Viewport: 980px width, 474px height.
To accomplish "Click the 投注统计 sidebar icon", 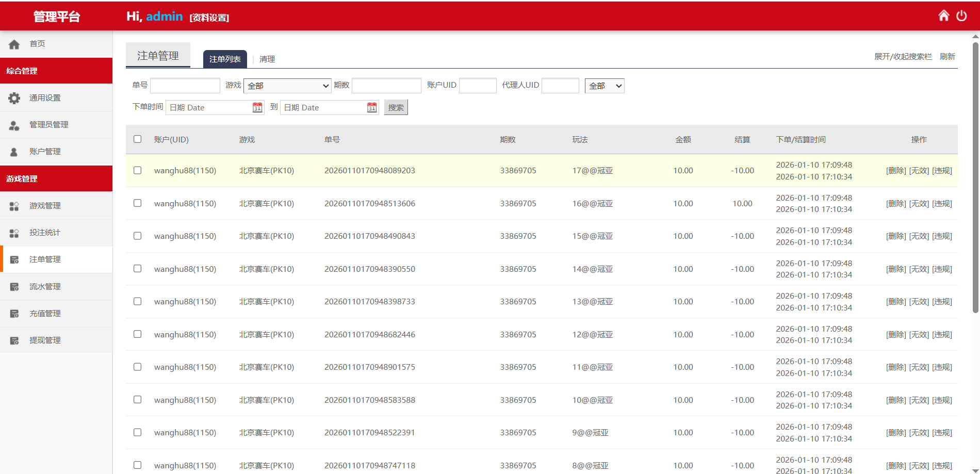I will coord(14,233).
